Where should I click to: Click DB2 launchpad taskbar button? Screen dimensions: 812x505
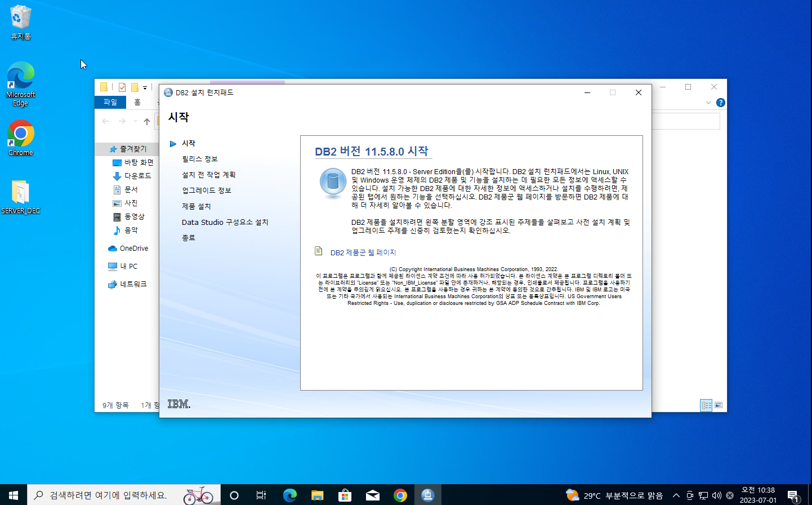pos(428,495)
